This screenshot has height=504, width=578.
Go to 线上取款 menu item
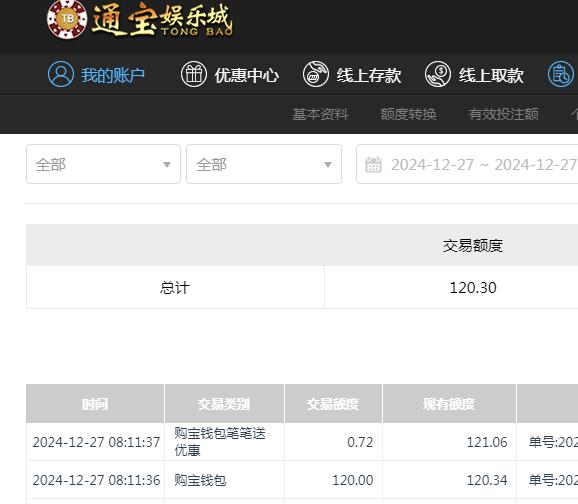click(491, 75)
